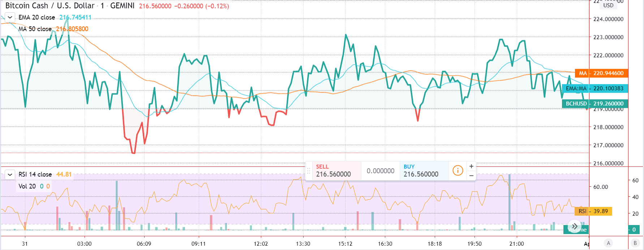644x250 pixels.
Task: Select the RSI 14 close indicator label
Action: tap(35, 174)
